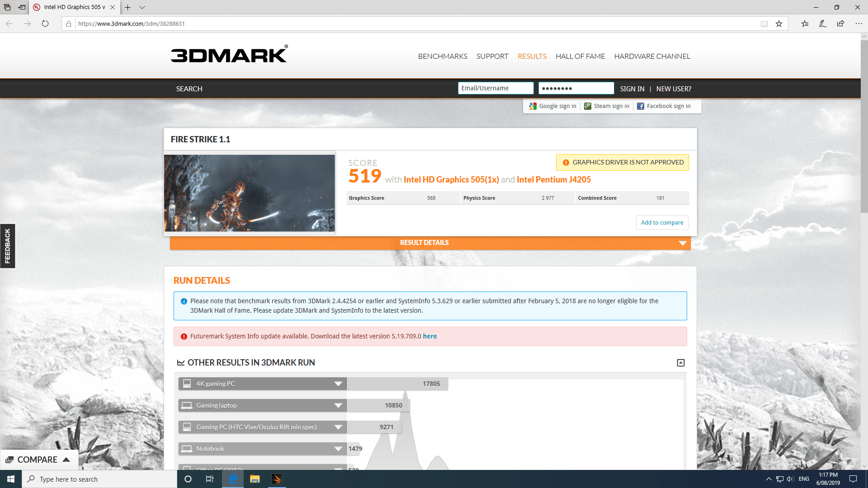
Task: Set tabs aside icon
Action: coord(22,7)
